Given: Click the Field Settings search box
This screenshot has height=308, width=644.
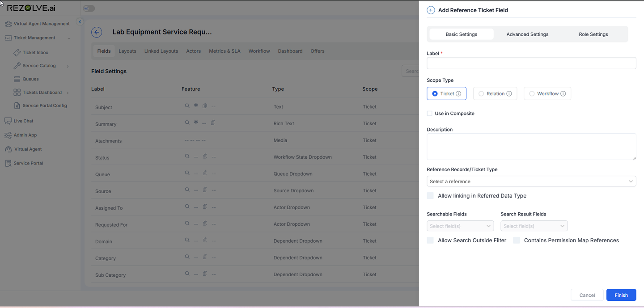Looking at the screenshot, I should click(410, 71).
